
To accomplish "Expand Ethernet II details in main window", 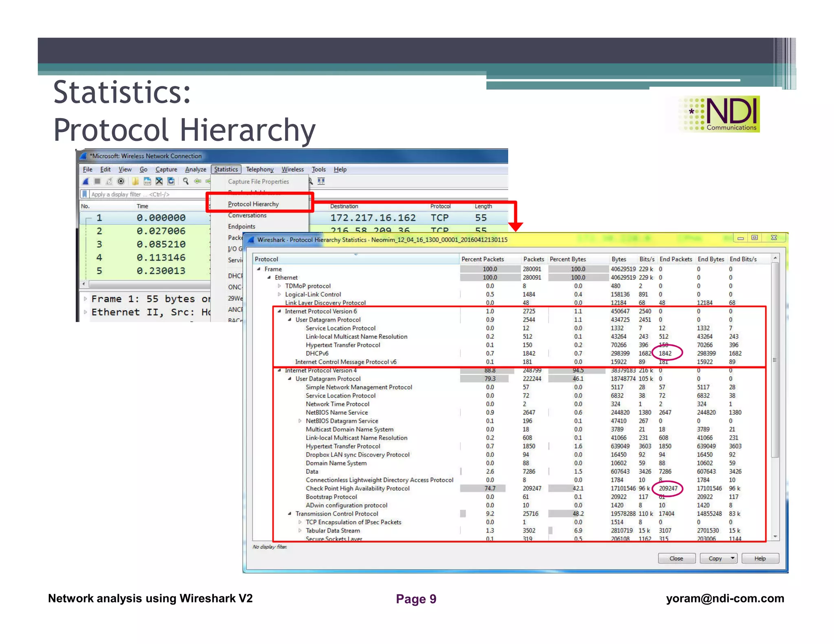I will point(85,313).
